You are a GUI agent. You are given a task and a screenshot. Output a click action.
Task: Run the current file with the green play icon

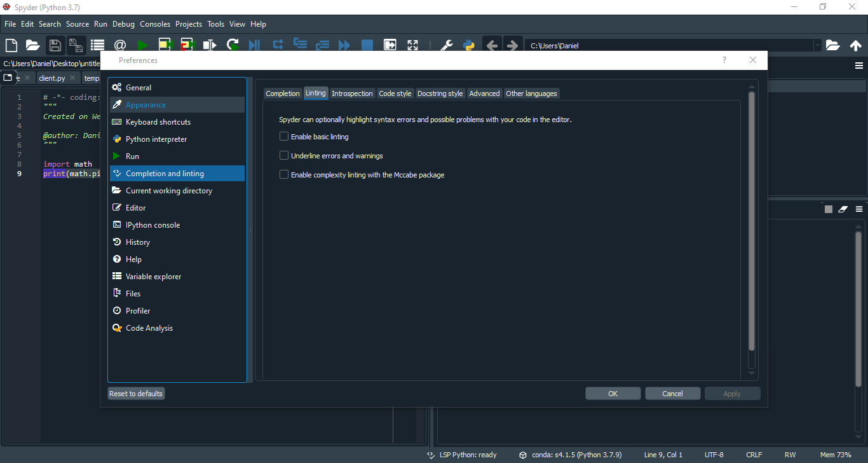tap(143, 45)
